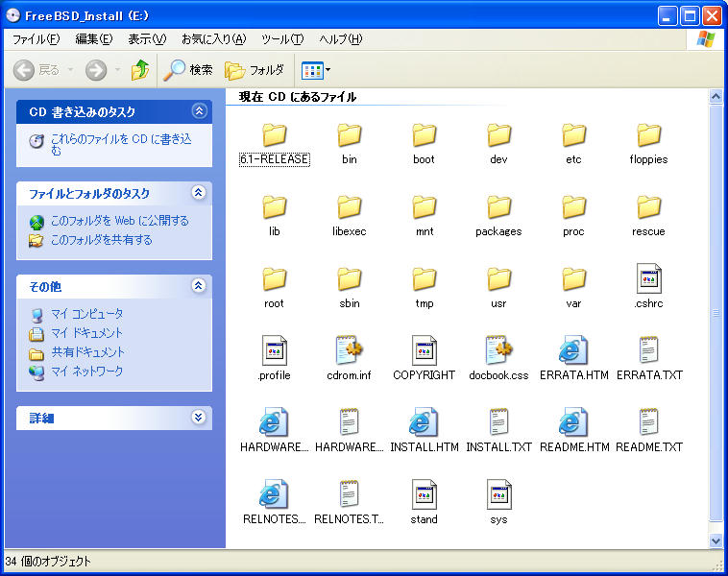
Task: Collapse the CD 書き込みのタスク panel
Action: pyautogui.click(x=199, y=111)
